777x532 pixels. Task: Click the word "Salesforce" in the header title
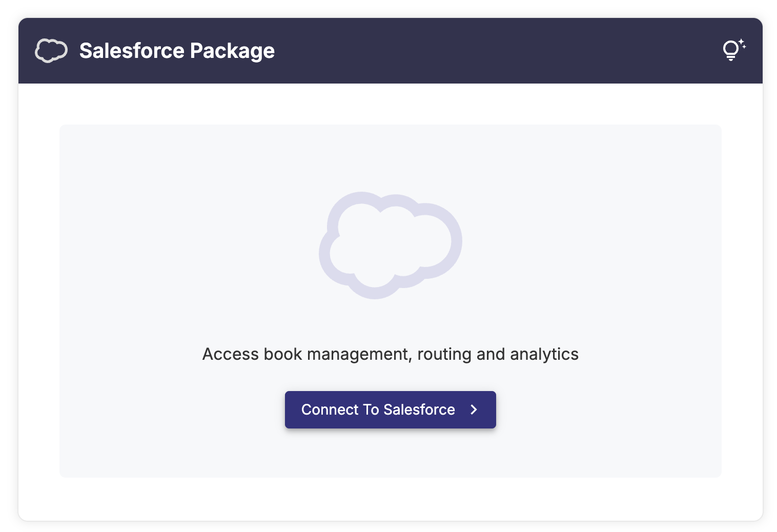pyautogui.click(x=132, y=51)
